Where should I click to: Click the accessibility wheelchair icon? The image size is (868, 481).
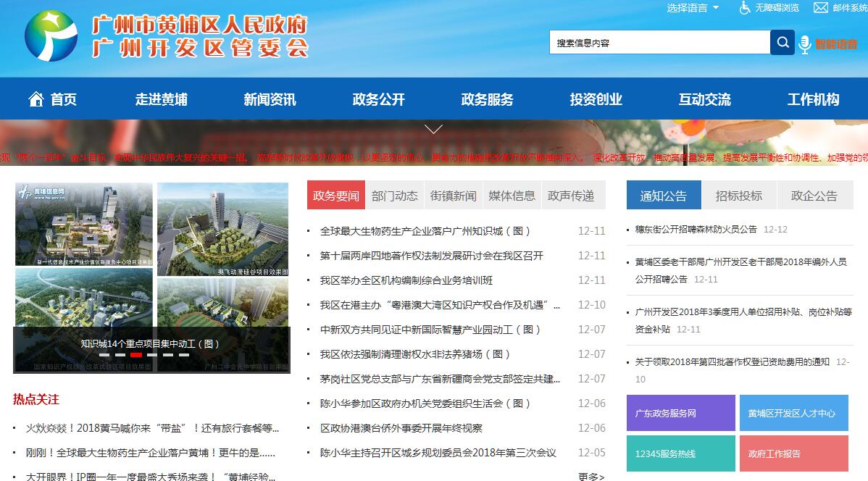click(x=745, y=8)
